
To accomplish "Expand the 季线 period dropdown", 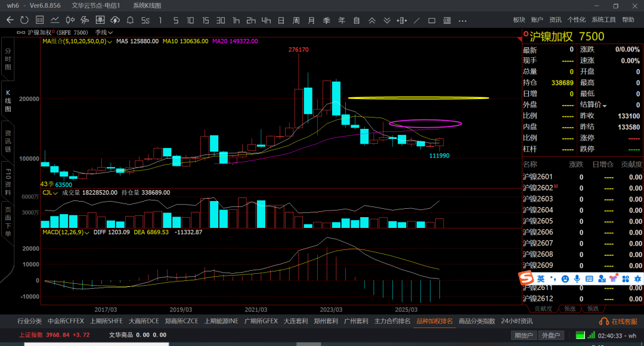I will (x=104, y=32).
